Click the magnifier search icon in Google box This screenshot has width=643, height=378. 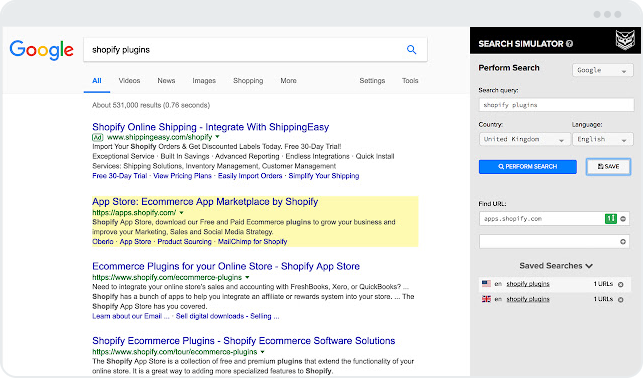pyautogui.click(x=411, y=50)
